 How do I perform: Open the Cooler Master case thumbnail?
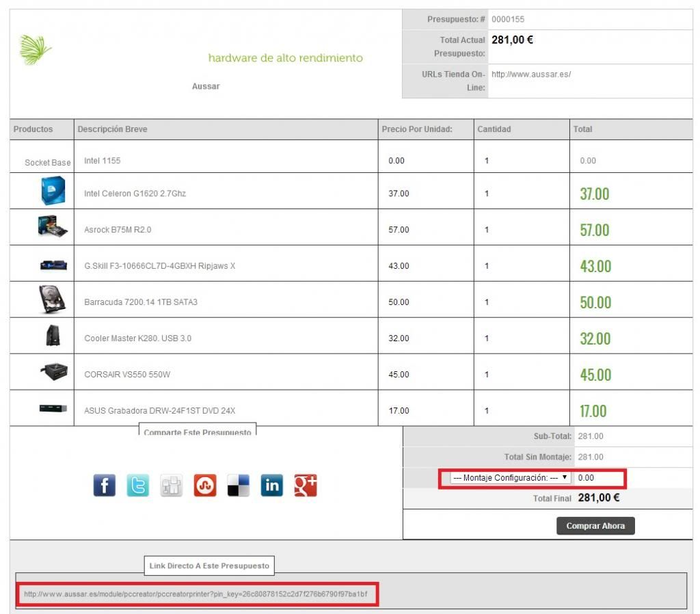click(53, 335)
